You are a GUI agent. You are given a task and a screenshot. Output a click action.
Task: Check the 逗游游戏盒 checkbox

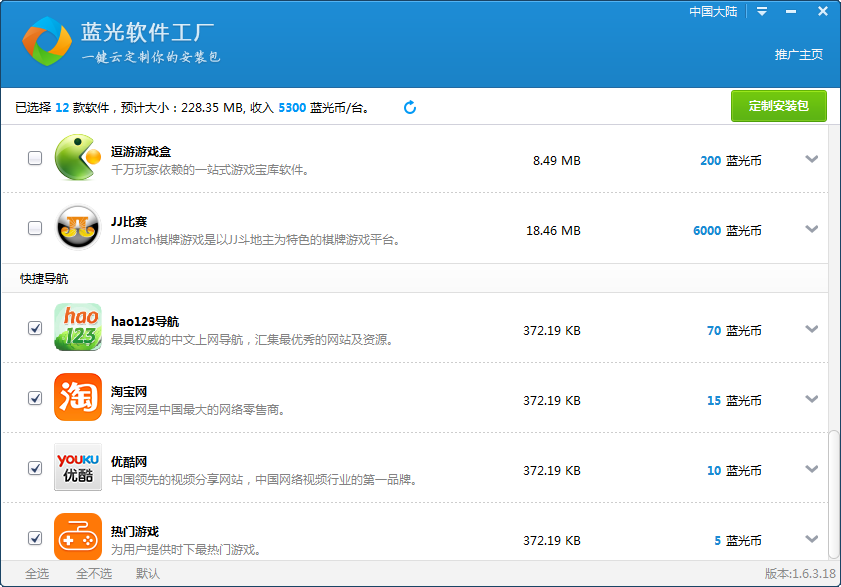click(x=34, y=158)
